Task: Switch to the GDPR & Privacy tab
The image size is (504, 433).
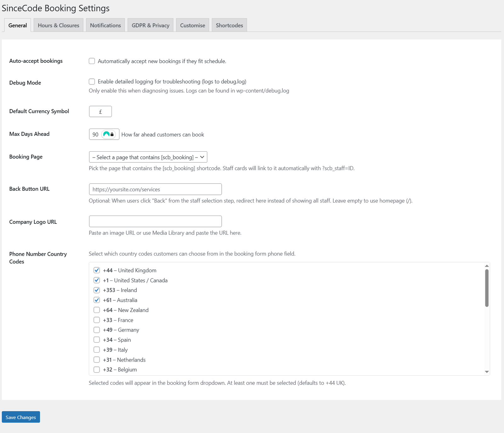Action: (x=150, y=25)
